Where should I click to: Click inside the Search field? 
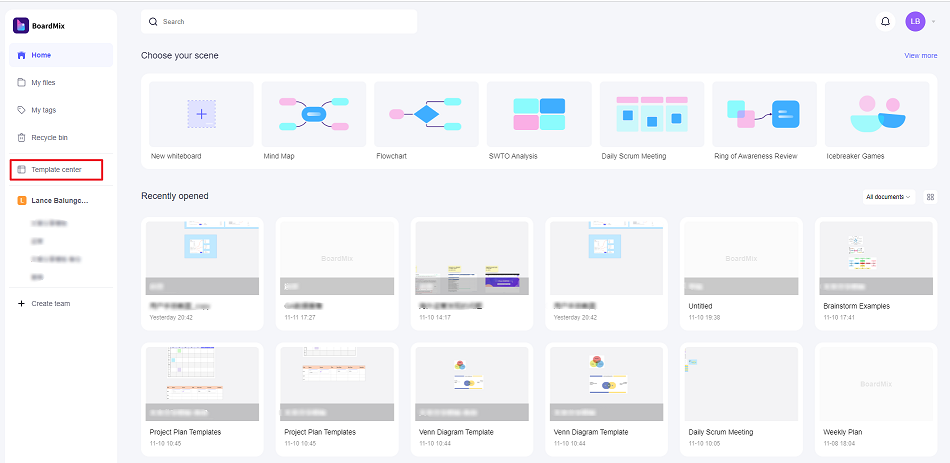(279, 22)
